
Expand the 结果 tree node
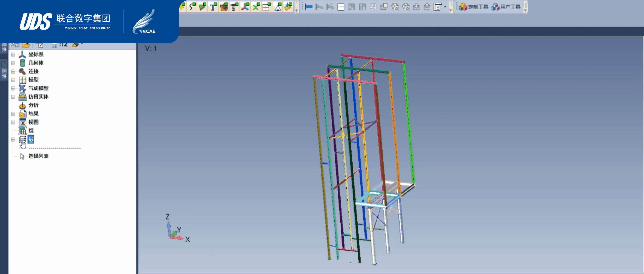(x=13, y=114)
